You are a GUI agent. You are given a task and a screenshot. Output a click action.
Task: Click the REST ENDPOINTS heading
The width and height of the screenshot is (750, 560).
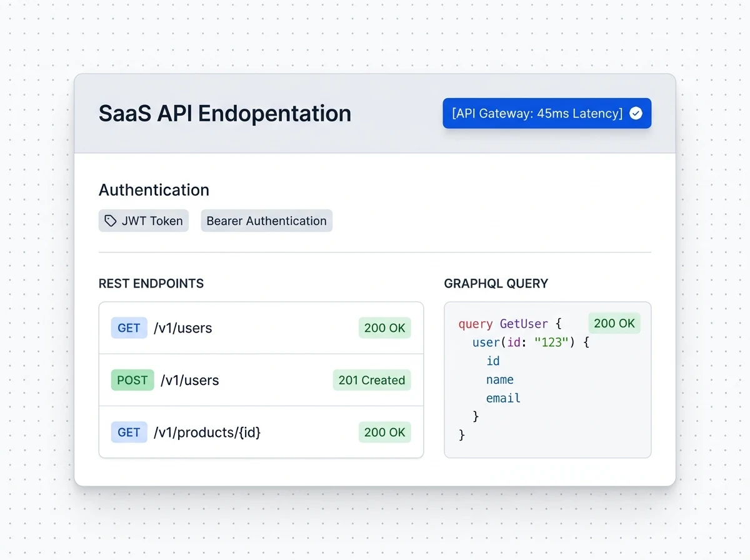151,284
